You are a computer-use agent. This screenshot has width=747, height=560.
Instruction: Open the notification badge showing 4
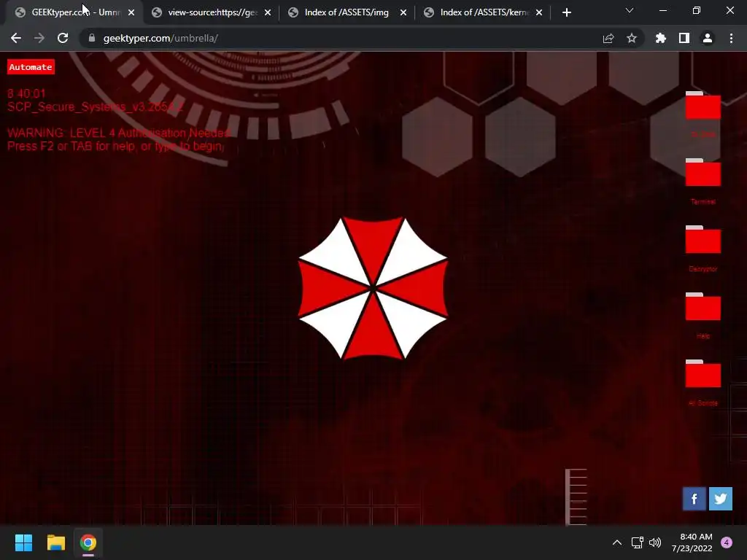(727, 542)
